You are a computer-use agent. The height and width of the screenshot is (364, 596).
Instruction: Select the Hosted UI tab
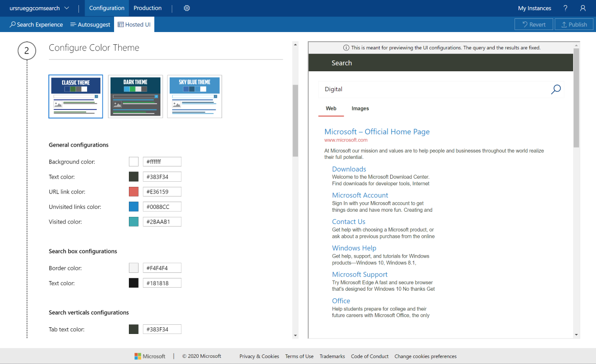(x=134, y=24)
